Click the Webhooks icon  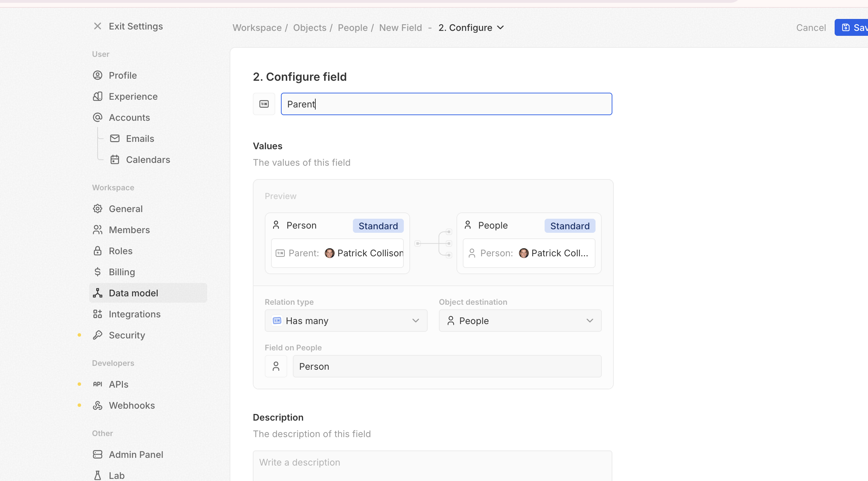[98, 406]
